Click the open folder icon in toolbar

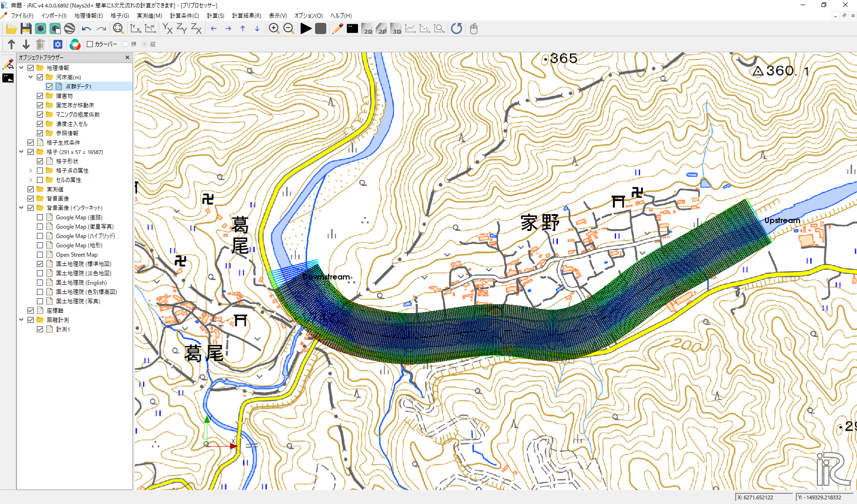[11, 29]
